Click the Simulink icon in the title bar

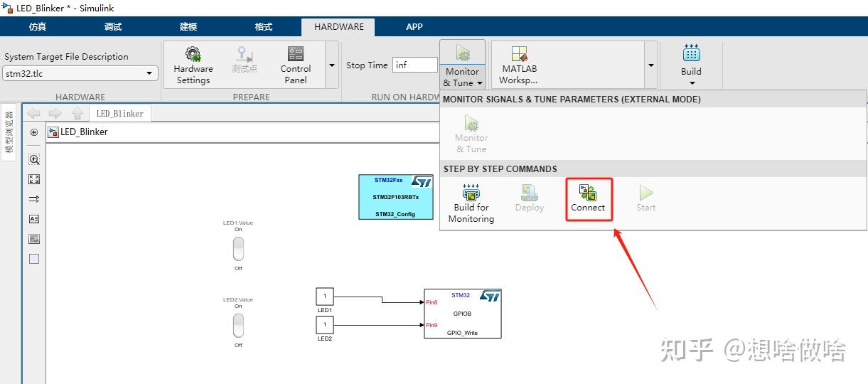pyautogui.click(x=8, y=7)
